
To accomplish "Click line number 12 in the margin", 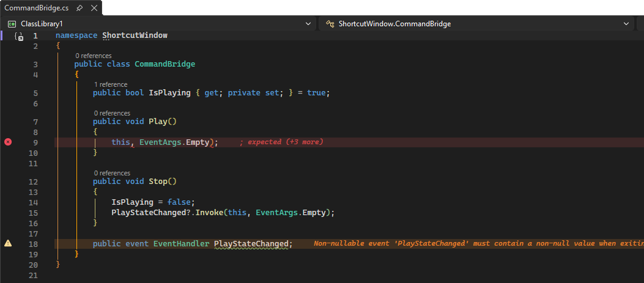I will point(35,182).
